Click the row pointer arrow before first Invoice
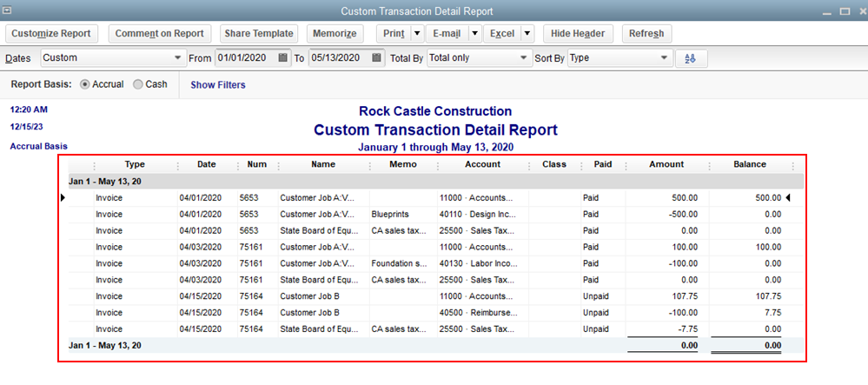Viewport: 868px width, 385px height. click(x=63, y=198)
